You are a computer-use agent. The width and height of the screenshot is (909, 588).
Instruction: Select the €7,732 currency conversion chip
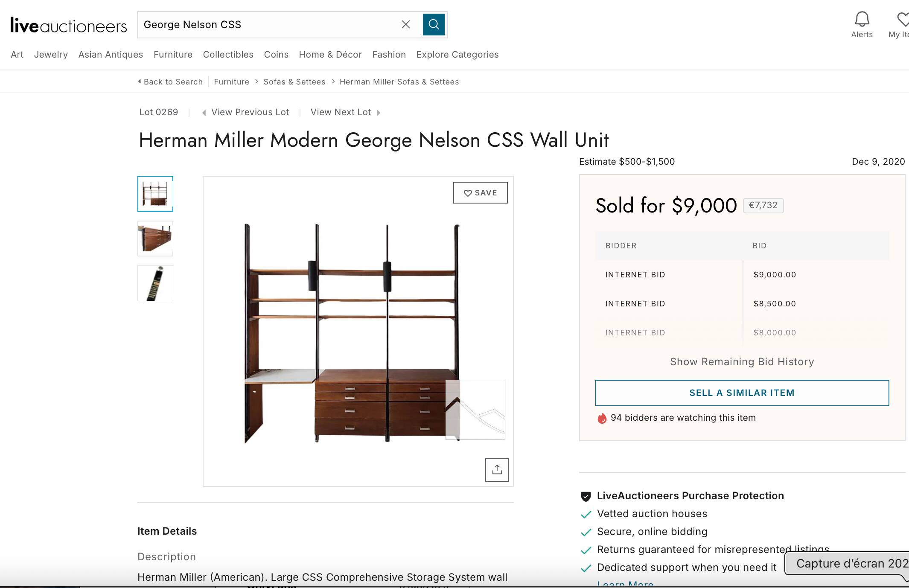tap(763, 205)
